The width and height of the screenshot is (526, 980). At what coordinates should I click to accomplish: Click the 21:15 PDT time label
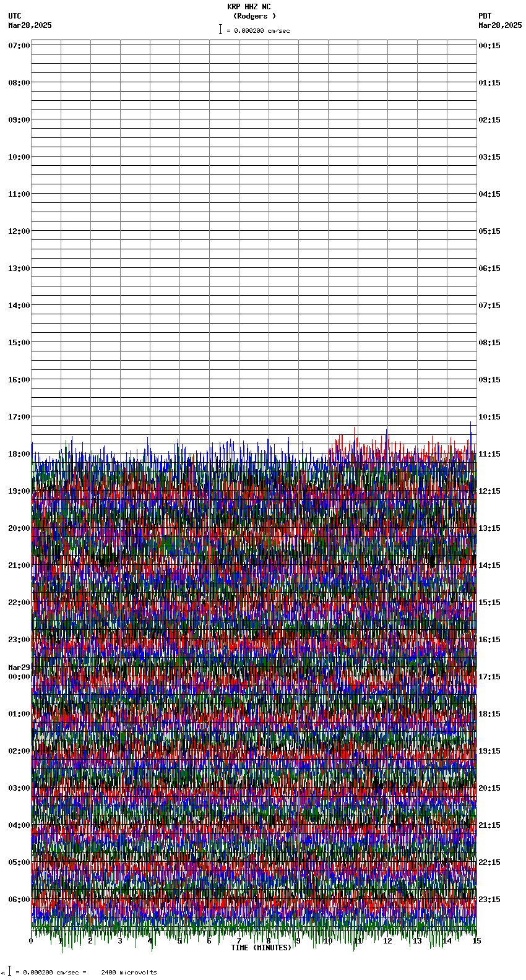tap(489, 825)
